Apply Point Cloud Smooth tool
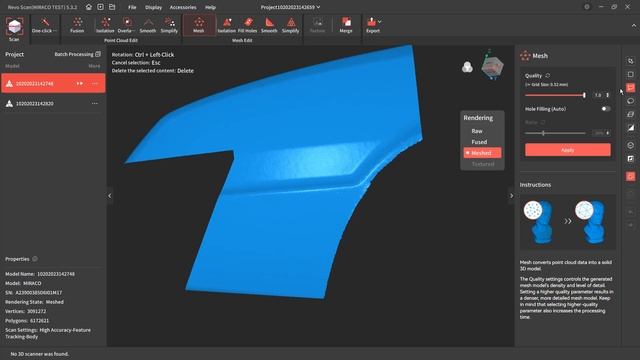 point(148,25)
